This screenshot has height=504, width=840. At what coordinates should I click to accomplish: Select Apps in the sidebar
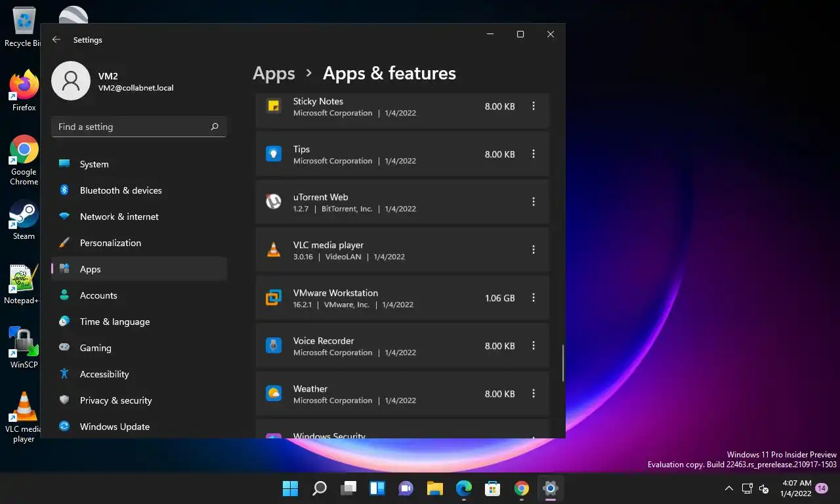[139, 269]
